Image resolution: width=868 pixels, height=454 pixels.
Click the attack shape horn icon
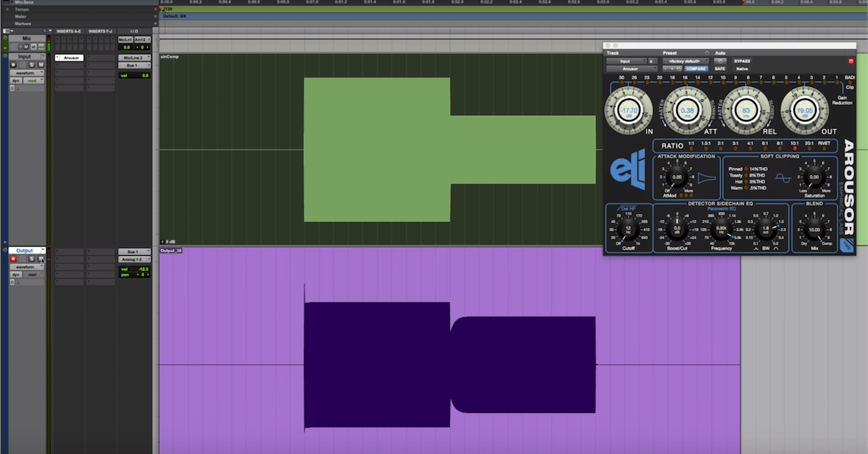click(707, 177)
